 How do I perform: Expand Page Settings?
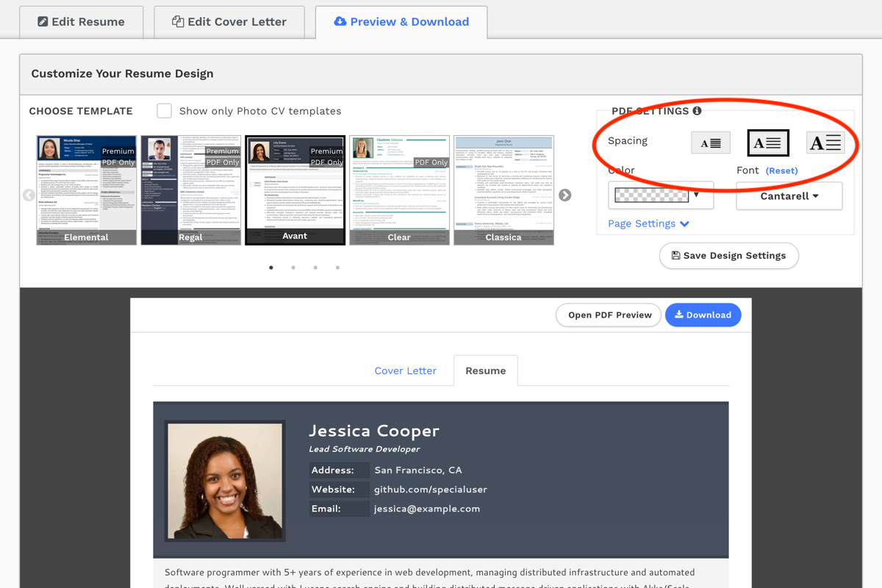[648, 223]
